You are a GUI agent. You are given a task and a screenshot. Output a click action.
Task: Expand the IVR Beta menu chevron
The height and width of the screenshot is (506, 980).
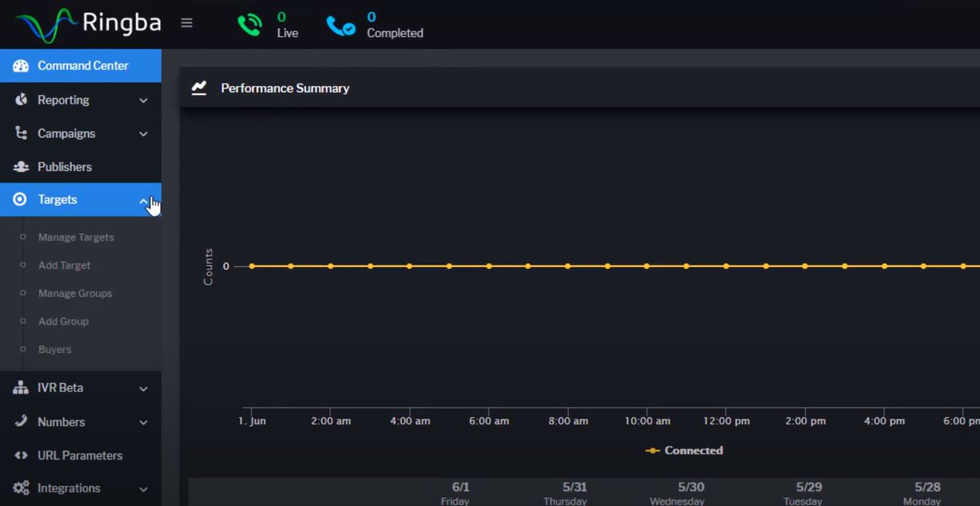click(143, 389)
